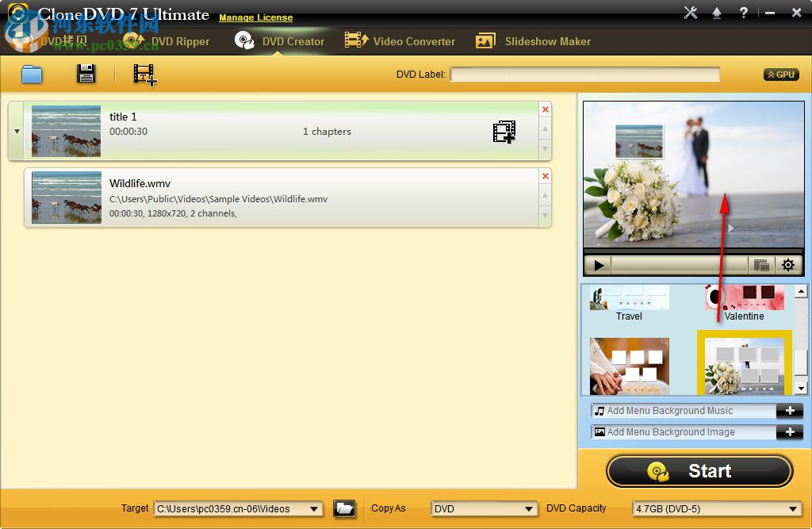Click the play arrow in menu preview scene
Screen dimensions: 812x529
730,228
